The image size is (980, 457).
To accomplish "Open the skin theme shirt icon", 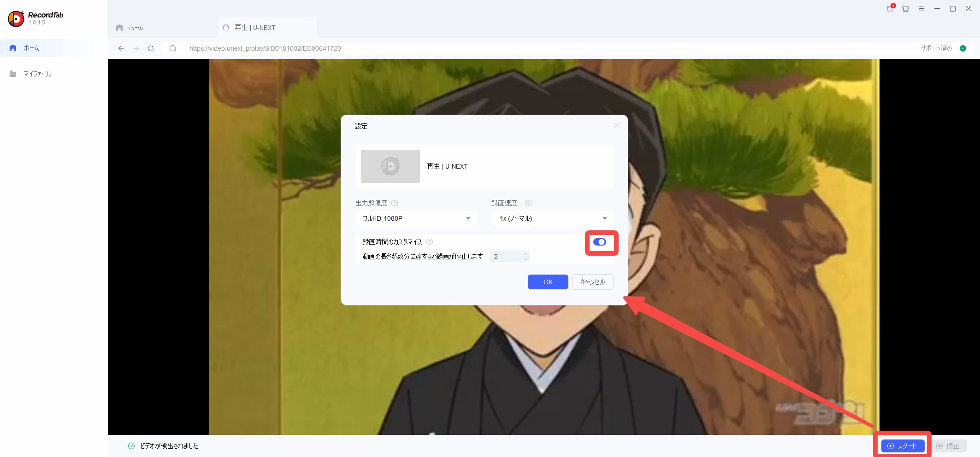I will tap(906, 9).
